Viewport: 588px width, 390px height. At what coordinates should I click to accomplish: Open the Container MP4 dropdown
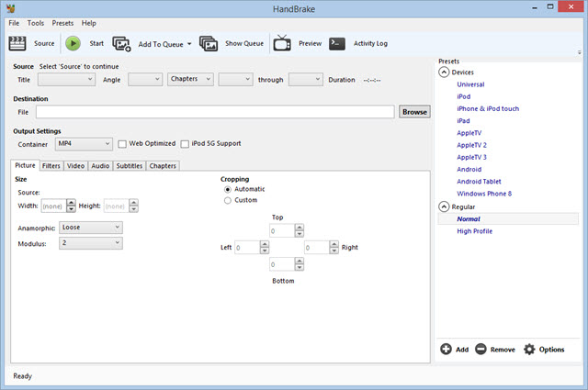click(x=84, y=144)
